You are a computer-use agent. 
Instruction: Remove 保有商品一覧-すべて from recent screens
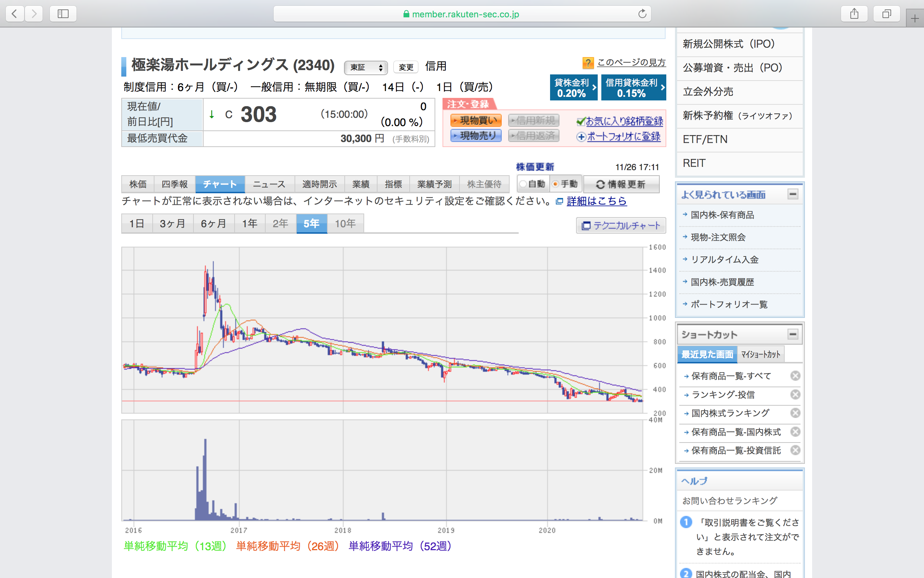[796, 376]
